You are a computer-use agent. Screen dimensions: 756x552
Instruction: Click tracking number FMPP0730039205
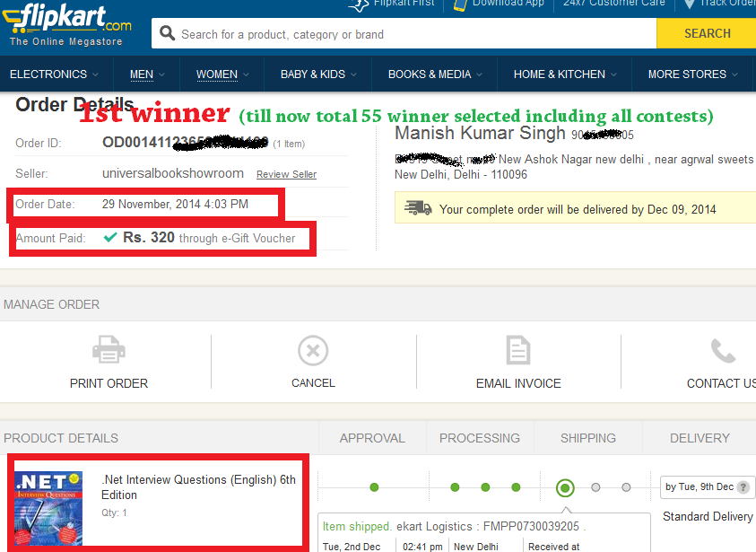(531, 527)
